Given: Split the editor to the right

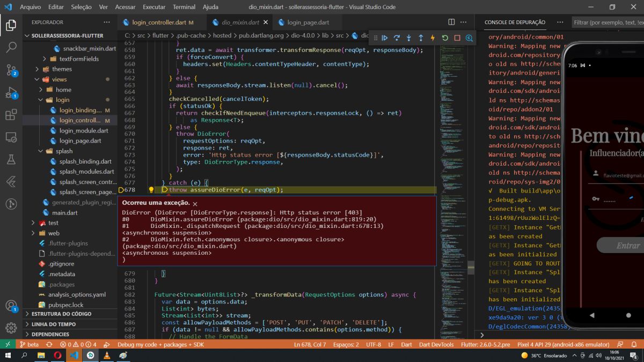Looking at the screenshot, I should point(451,23).
